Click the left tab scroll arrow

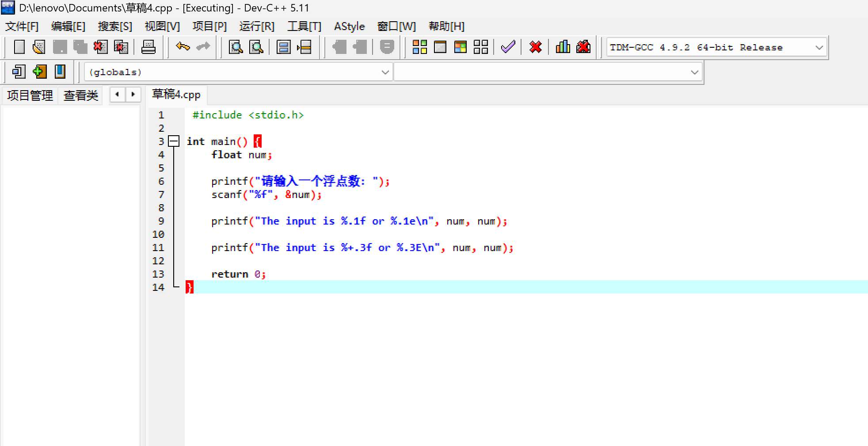point(117,95)
